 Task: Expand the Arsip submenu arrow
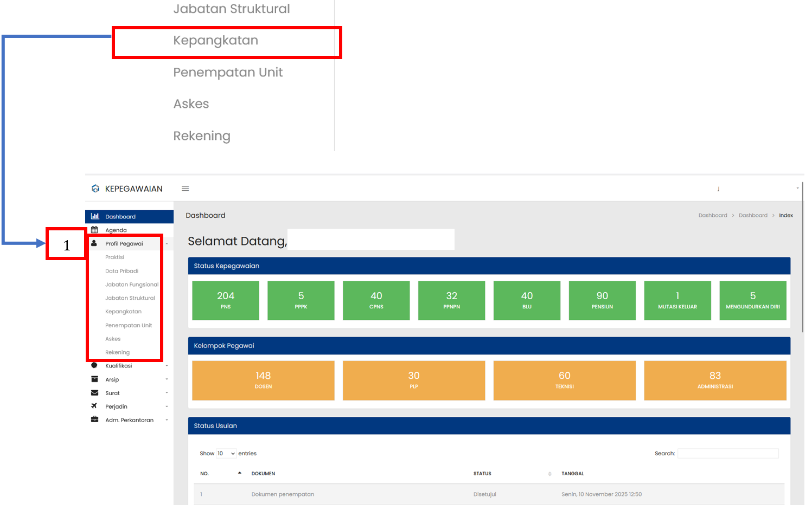tap(167, 379)
